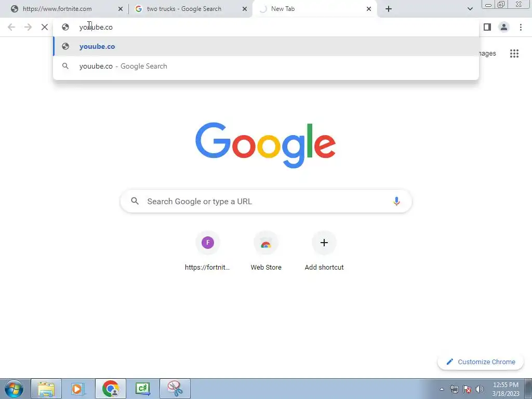Open Snipping Tool from taskbar
This screenshot has width=532, height=399.
pos(175,389)
